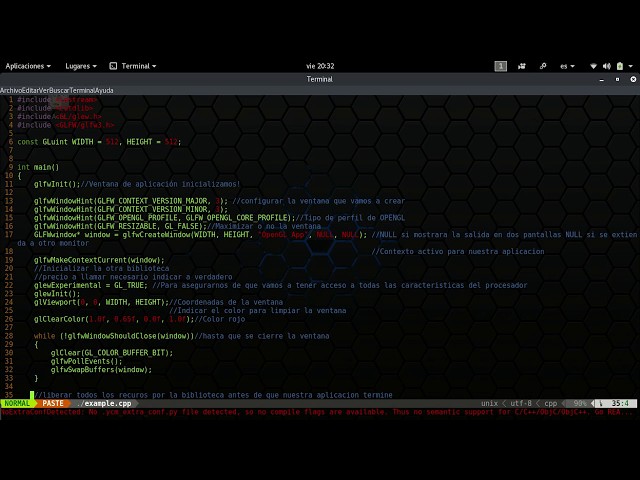
Task: Click the text 'const GLuint WIDTH' on line 6
Action: click(x=55, y=142)
